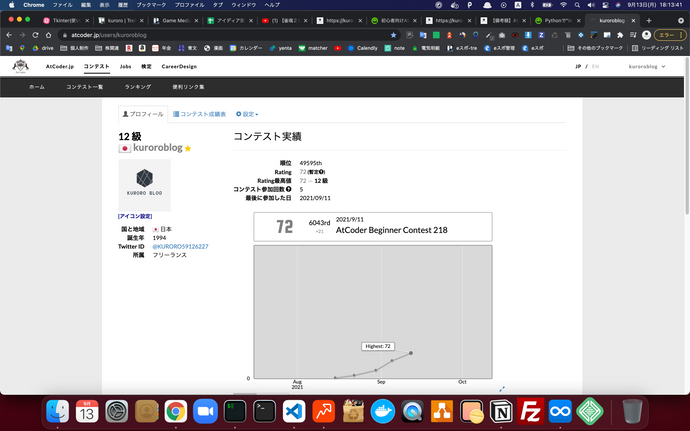Open System Preferences from the dock
The image size is (690, 431).
117,411
